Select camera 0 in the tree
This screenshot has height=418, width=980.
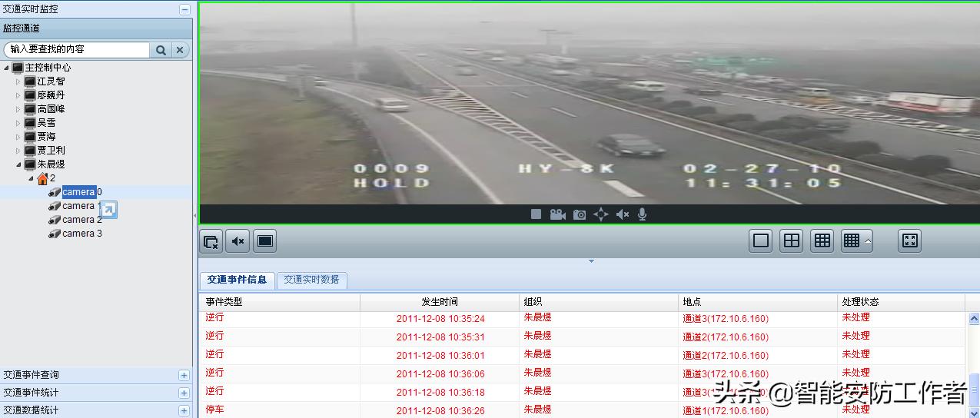[81, 192]
